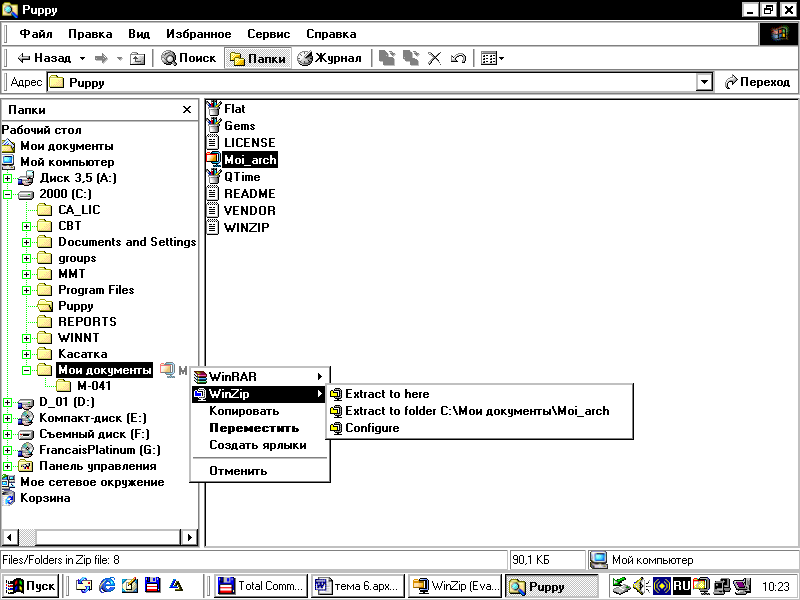Choose Копировать in the context menu

coord(259,411)
